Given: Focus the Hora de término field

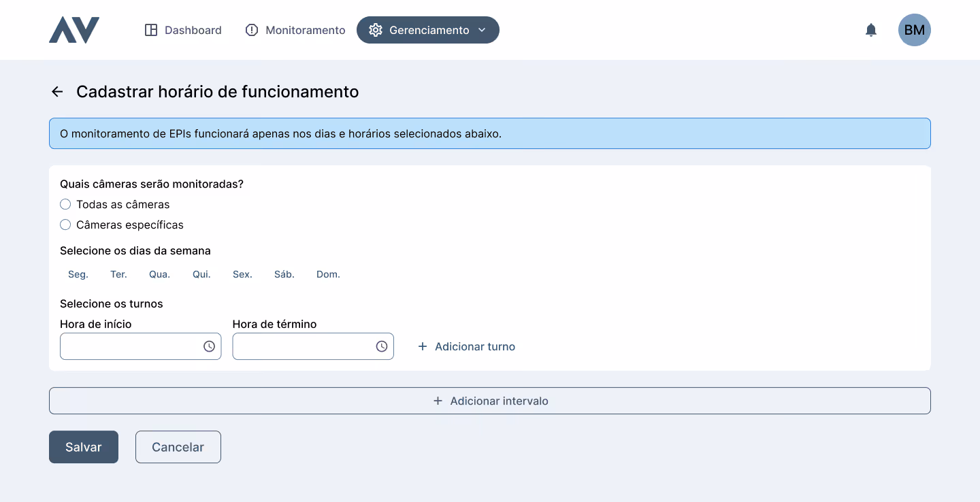Looking at the screenshot, I should pos(313,346).
